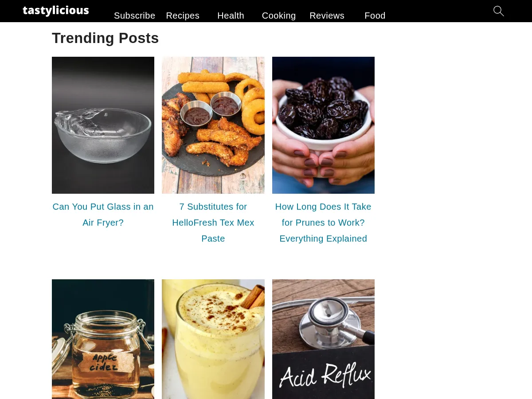
Task: Open the Cooking menu
Action: [x=279, y=16]
